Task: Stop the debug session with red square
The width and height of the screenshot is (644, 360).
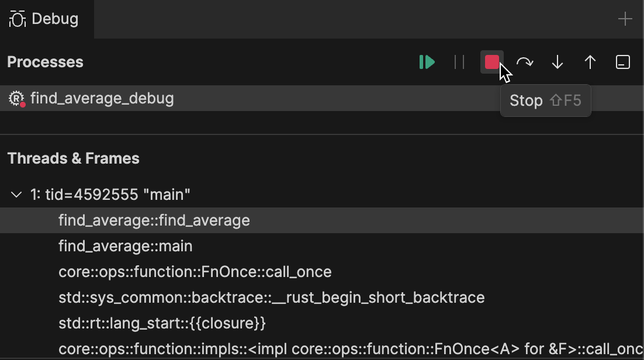Action: pos(492,62)
